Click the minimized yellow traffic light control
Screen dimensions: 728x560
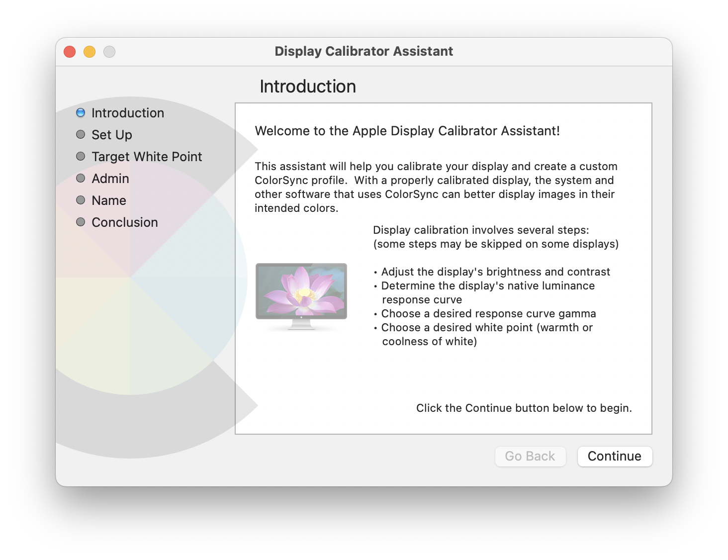pos(90,51)
